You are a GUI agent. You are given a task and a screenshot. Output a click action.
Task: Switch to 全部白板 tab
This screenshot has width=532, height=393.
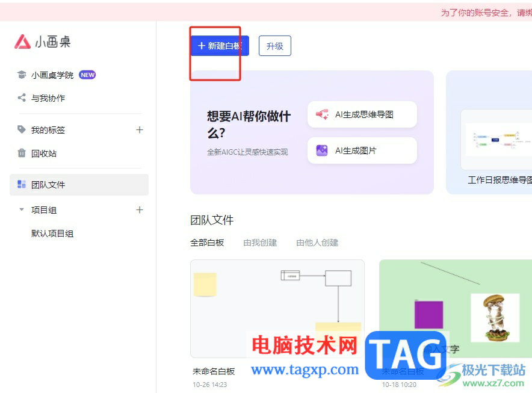click(x=207, y=243)
